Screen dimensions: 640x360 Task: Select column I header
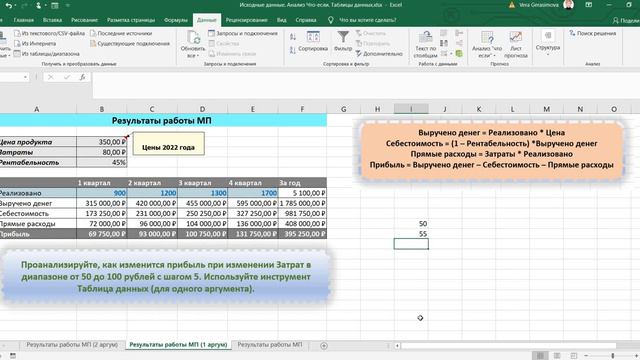pos(411,109)
